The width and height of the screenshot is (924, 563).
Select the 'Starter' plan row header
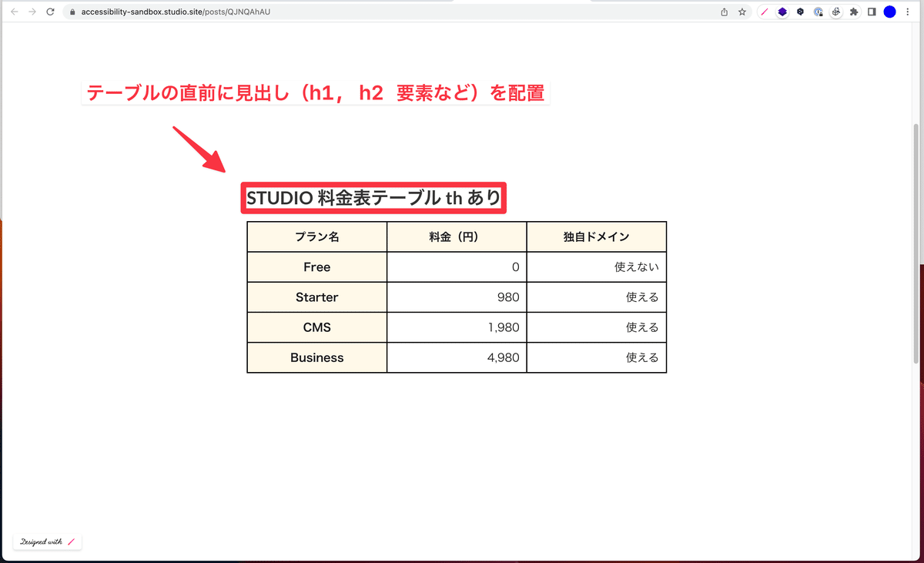click(x=317, y=297)
